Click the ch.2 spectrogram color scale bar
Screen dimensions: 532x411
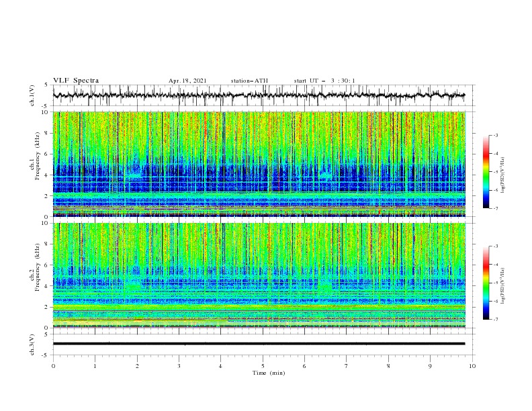point(486,283)
